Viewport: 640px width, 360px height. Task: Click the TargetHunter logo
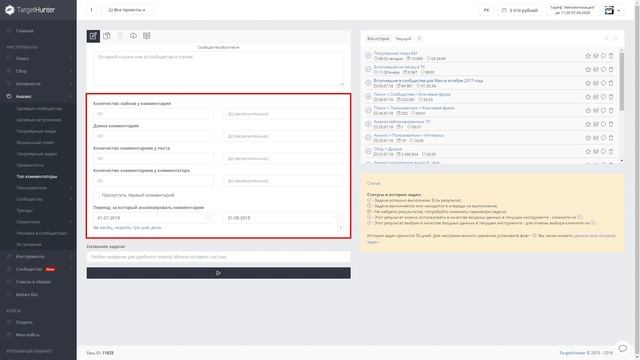(30, 10)
